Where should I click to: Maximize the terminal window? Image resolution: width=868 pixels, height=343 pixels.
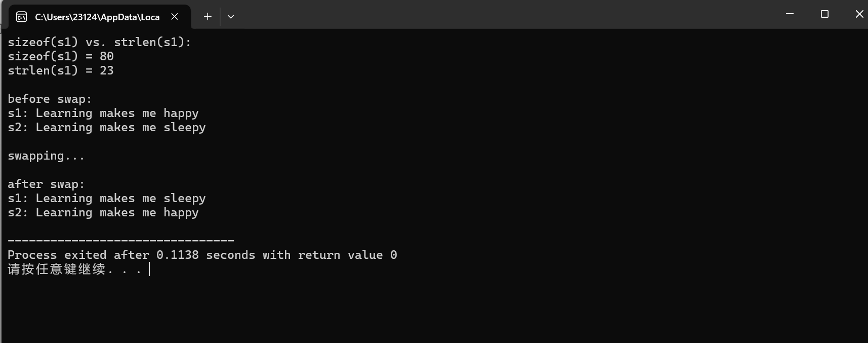[x=824, y=14]
